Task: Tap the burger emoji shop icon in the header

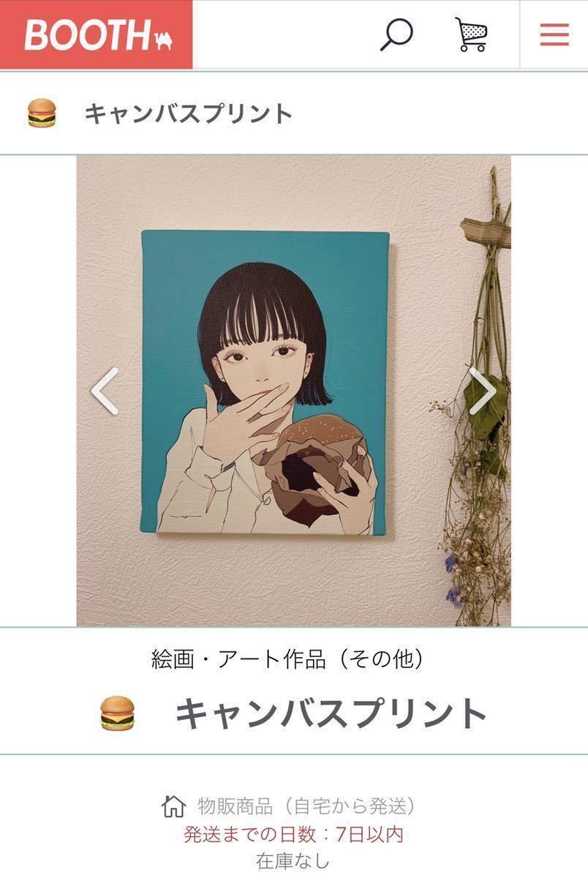Action: [42, 113]
